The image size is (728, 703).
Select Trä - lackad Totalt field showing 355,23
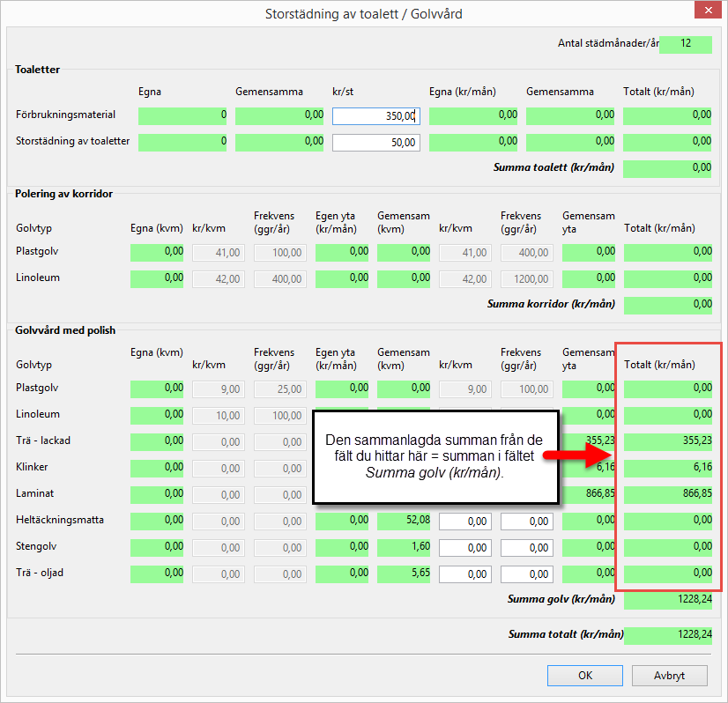coord(667,441)
